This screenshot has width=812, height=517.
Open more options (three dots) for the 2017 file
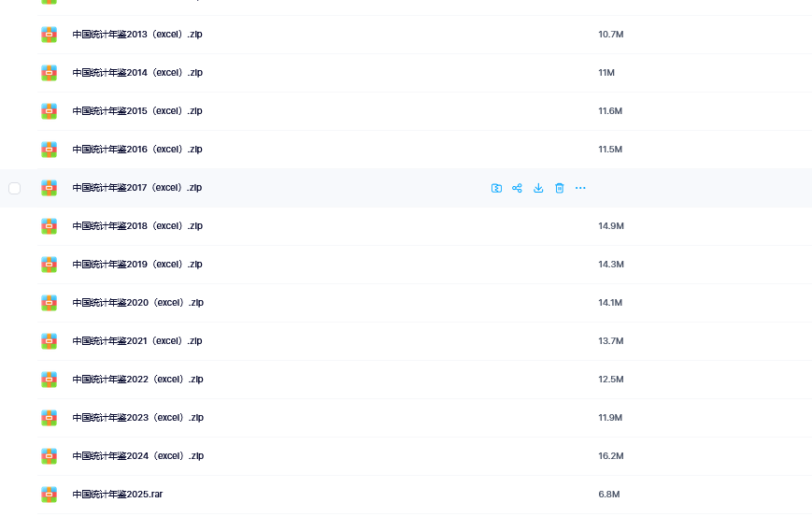(x=580, y=188)
